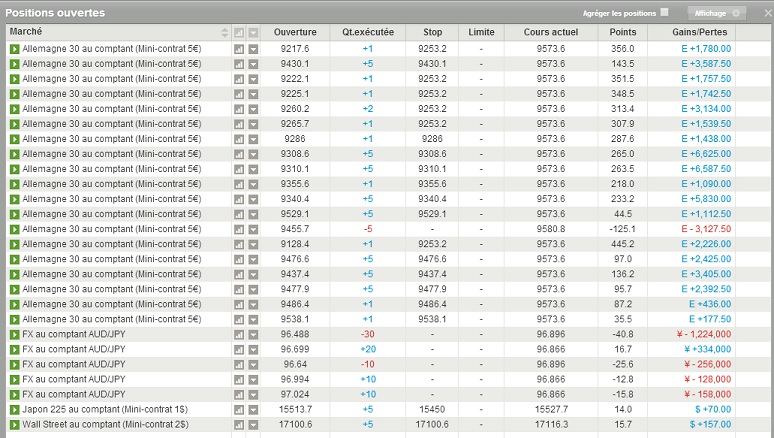Viewport: 774px width, 438px height.
Task: Expand the dropdown arrow on Wall Street row
Action: click(x=253, y=424)
